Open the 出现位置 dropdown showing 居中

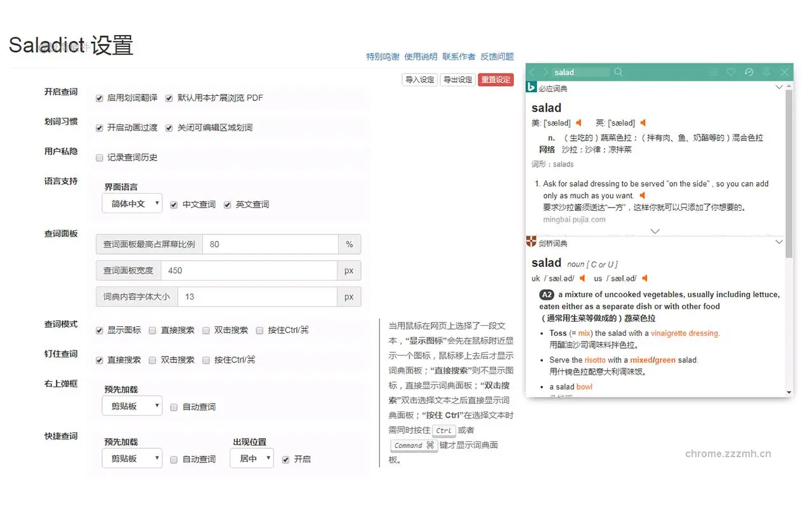[251, 458]
